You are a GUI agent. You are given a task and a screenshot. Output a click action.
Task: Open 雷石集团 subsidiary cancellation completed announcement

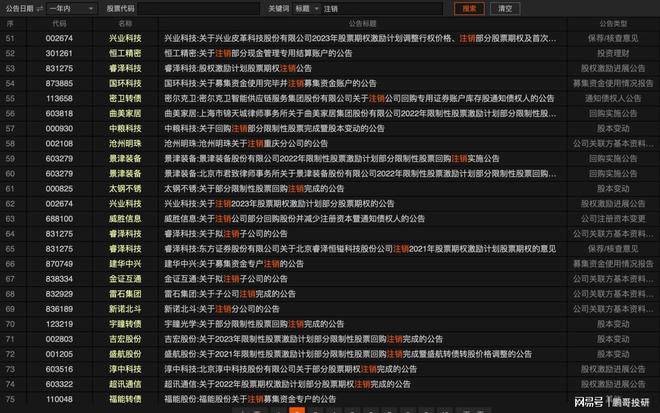pyautogui.click(x=230, y=294)
